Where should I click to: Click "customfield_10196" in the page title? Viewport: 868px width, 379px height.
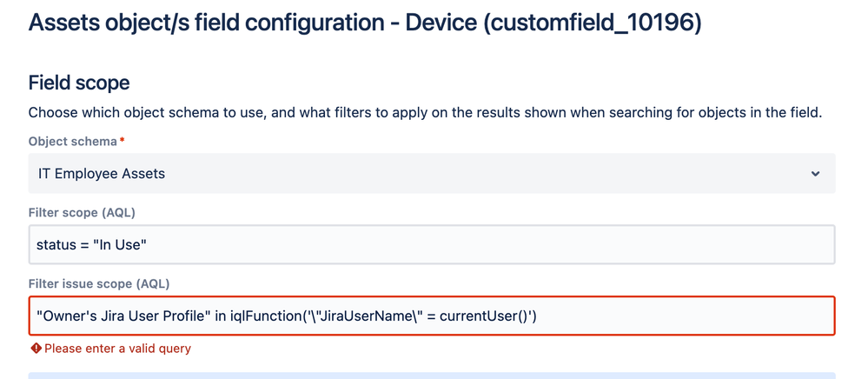point(593,23)
